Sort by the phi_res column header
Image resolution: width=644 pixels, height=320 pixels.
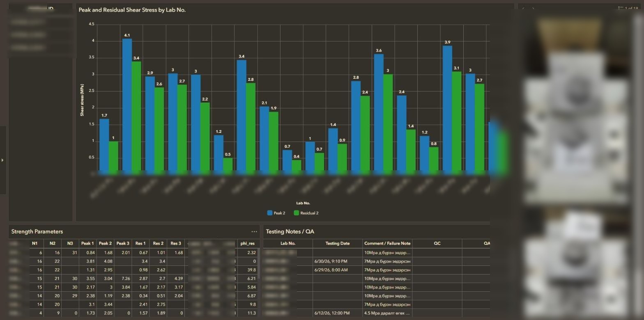click(x=247, y=243)
